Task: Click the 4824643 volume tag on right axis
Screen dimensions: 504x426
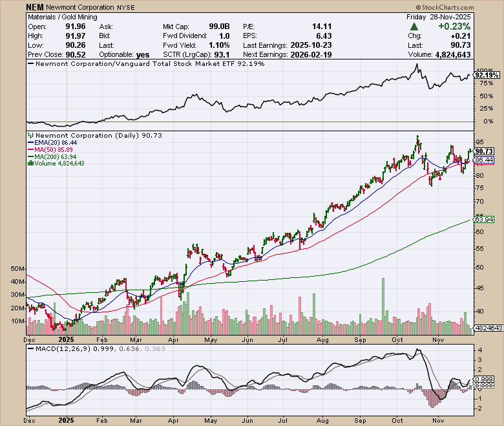Action: 488,328
